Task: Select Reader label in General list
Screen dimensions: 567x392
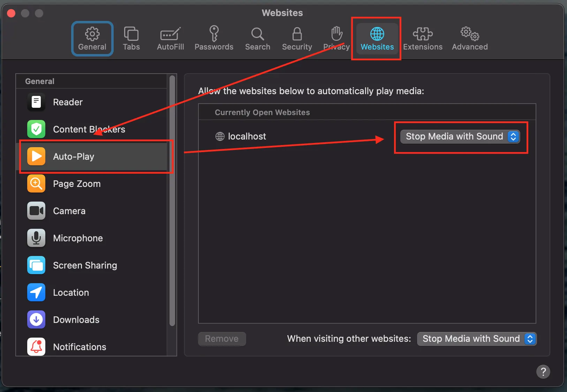Action: point(68,102)
